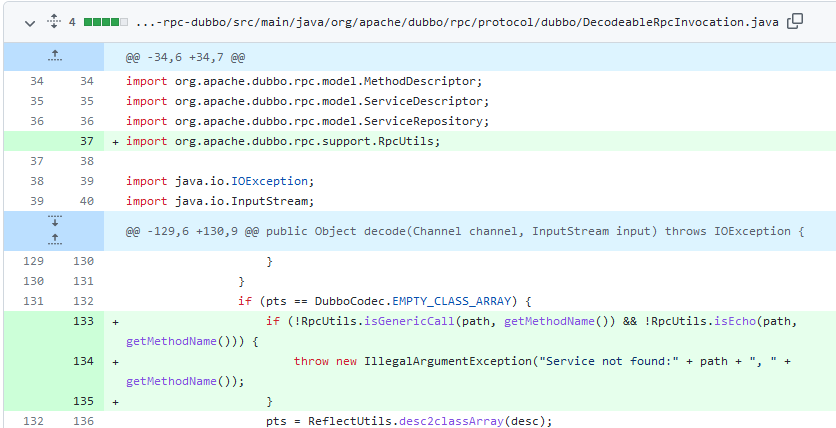This screenshot has width=836, height=428.
Task: Expand down arrow before hunk -129,6
Action: [x=54, y=221]
